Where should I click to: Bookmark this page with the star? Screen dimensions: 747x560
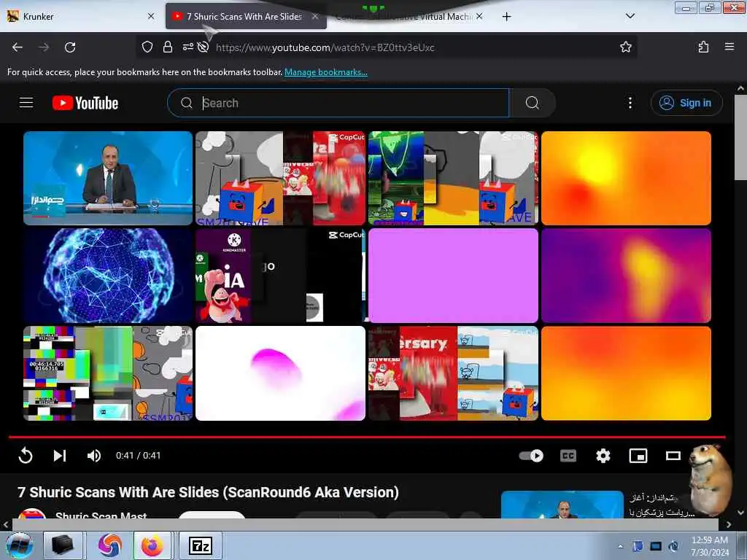tap(625, 47)
